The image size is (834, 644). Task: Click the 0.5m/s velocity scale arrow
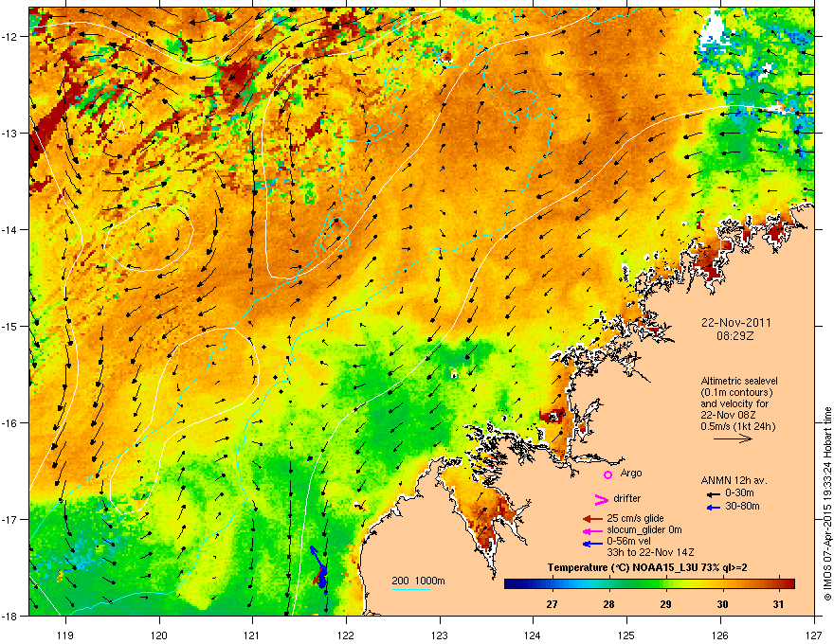(x=733, y=438)
